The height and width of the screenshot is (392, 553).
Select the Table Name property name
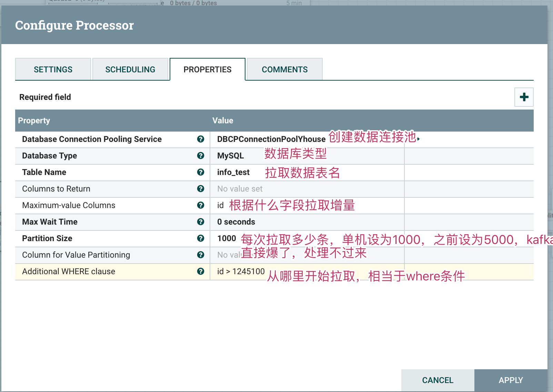tap(44, 172)
